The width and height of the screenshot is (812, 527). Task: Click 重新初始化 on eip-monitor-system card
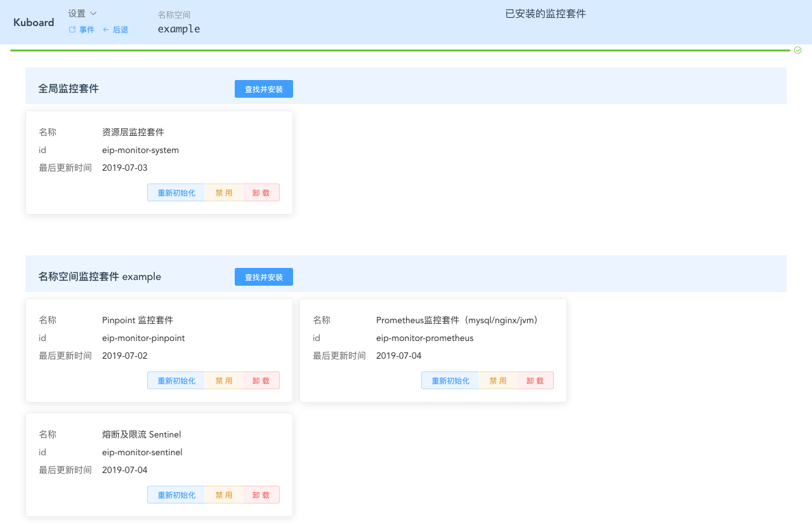tap(176, 192)
